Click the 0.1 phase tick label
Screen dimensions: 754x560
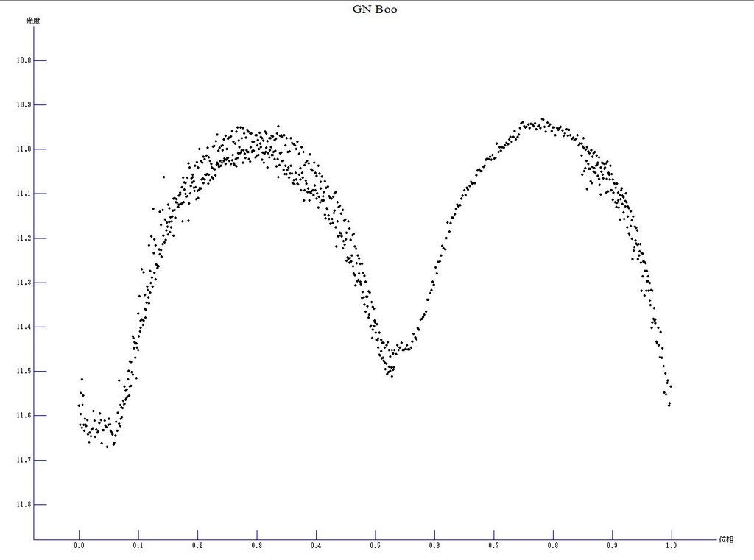(x=138, y=545)
